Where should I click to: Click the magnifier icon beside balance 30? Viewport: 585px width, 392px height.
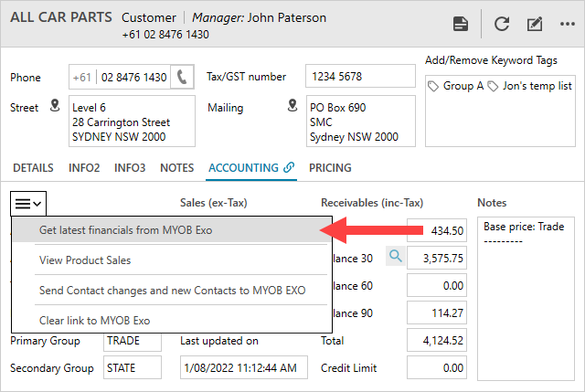(x=395, y=258)
